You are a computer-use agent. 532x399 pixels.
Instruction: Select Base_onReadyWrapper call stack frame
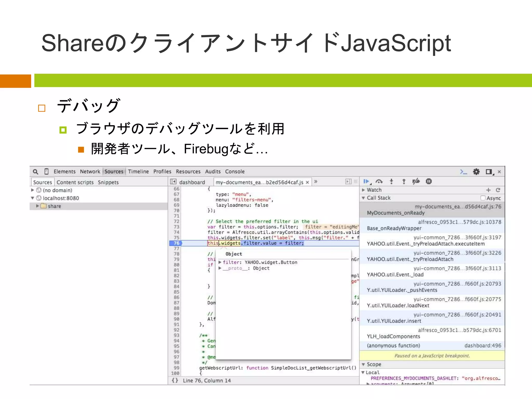point(432,225)
